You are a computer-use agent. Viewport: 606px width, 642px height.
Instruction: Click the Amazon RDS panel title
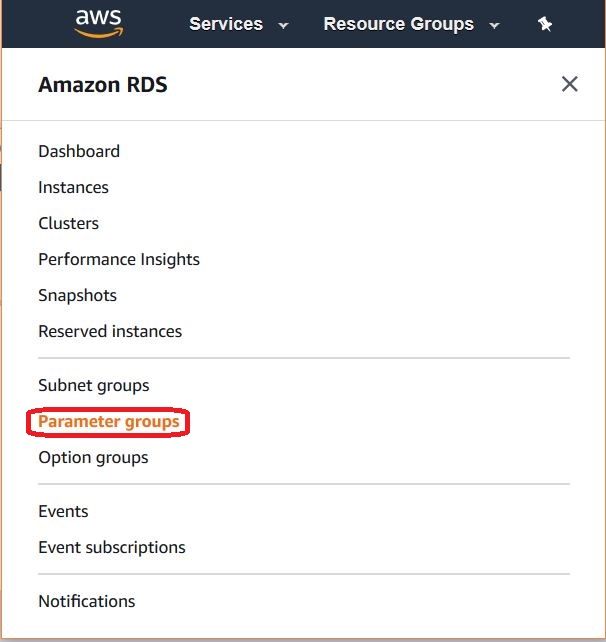coord(103,85)
